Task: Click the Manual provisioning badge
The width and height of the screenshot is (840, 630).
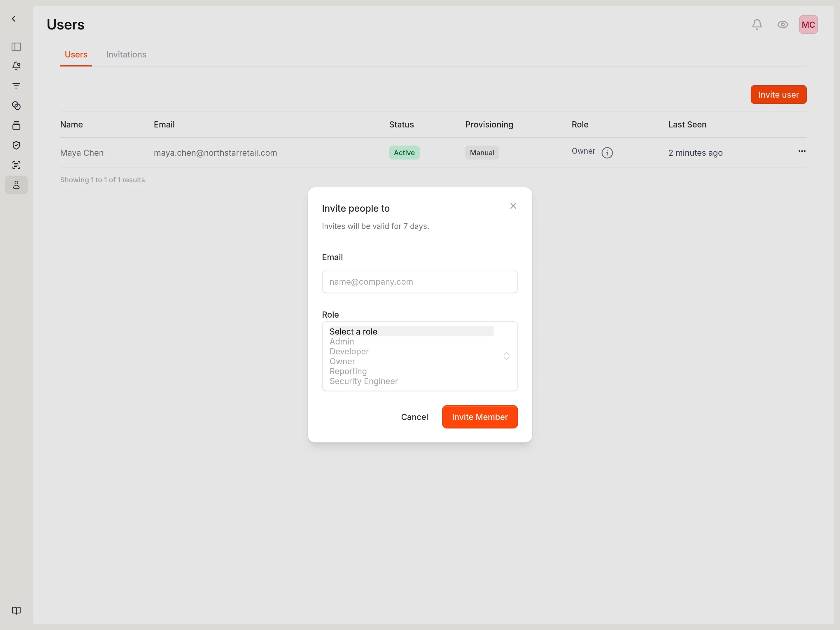Action: (x=482, y=153)
